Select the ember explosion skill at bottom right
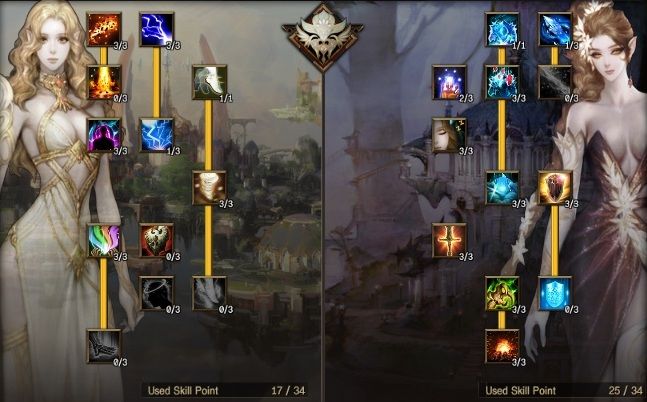 tap(502, 347)
